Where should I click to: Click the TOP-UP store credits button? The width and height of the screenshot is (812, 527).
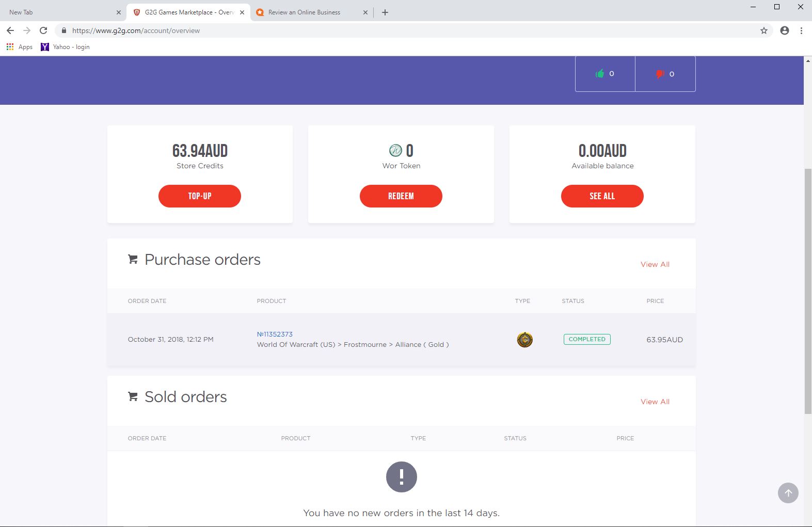tap(200, 196)
